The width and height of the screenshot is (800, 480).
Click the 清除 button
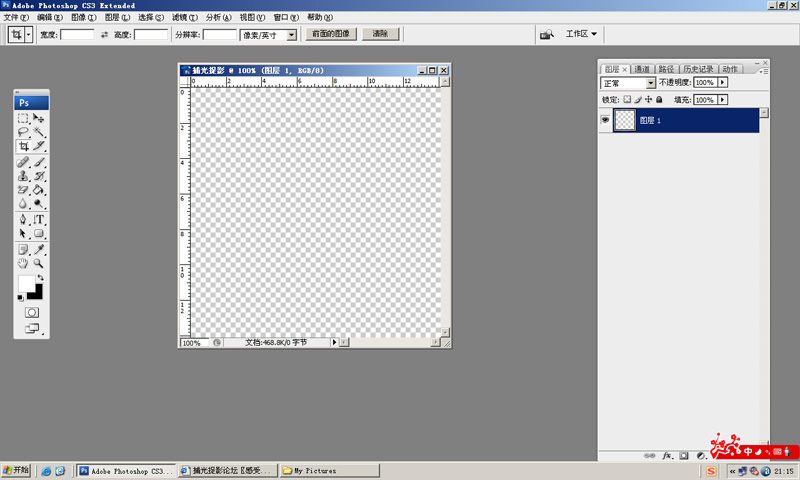pyautogui.click(x=380, y=34)
